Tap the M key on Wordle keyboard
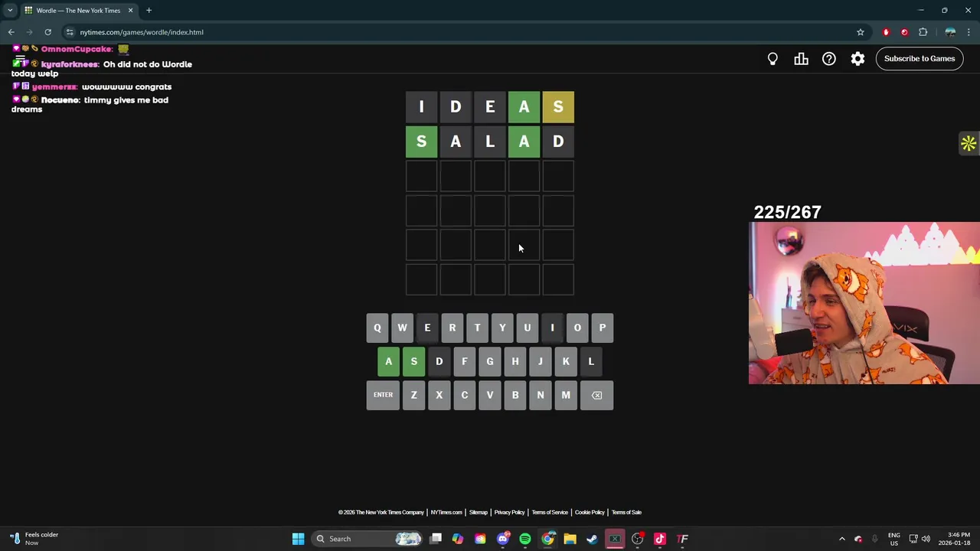The height and width of the screenshot is (551, 980). click(x=566, y=395)
